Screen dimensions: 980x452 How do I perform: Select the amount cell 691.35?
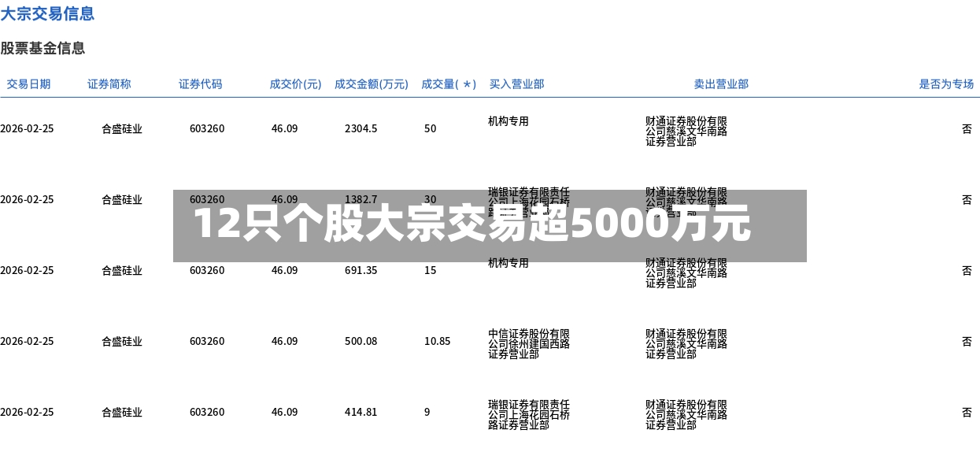(361, 270)
